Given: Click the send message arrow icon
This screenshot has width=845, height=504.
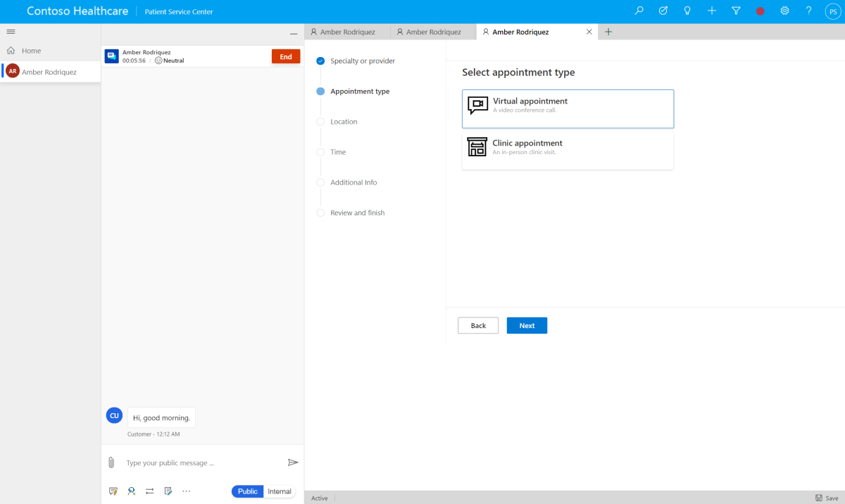Looking at the screenshot, I should (x=293, y=462).
